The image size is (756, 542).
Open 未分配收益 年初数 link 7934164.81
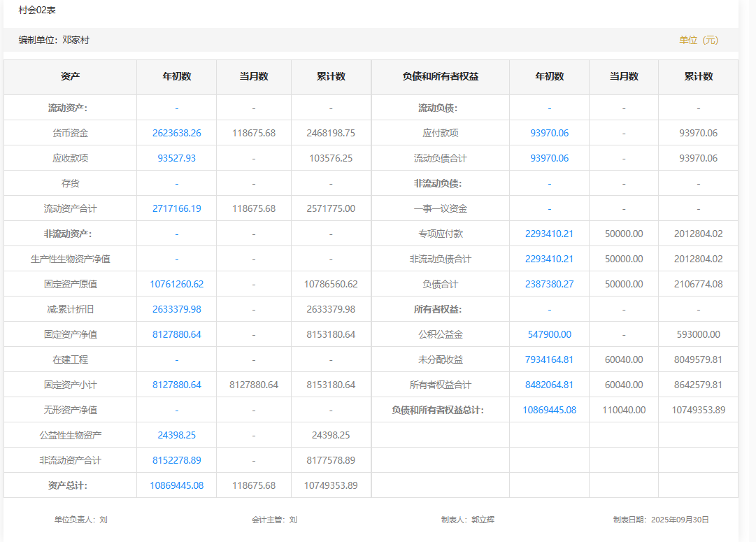pyautogui.click(x=549, y=359)
